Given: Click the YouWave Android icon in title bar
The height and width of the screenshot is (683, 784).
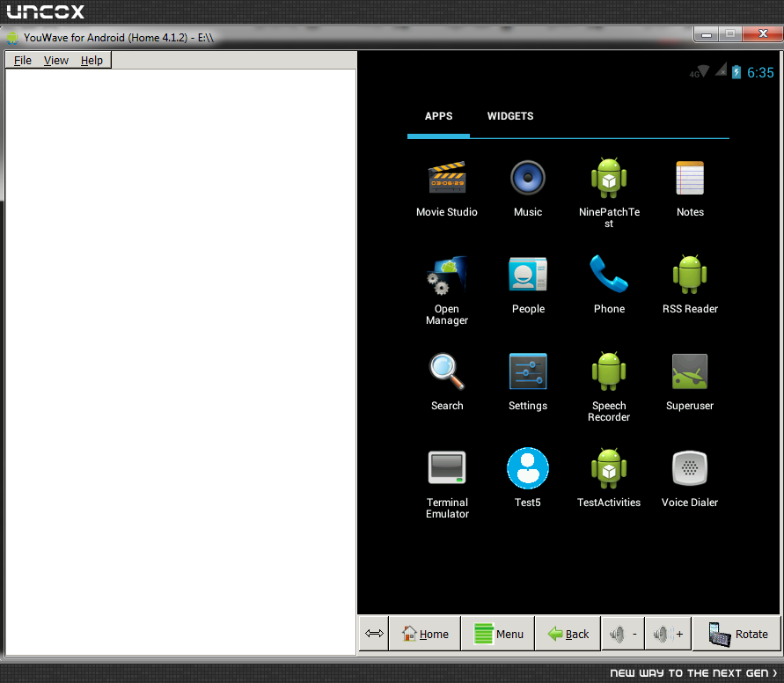Looking at the screenshot, I should (x=12, y=38).
